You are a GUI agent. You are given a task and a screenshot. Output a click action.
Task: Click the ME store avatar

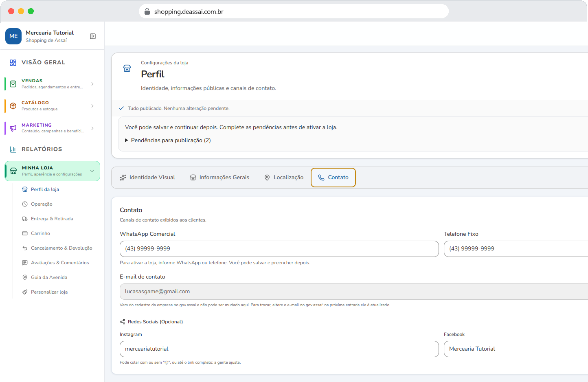(x=13, y=36)
